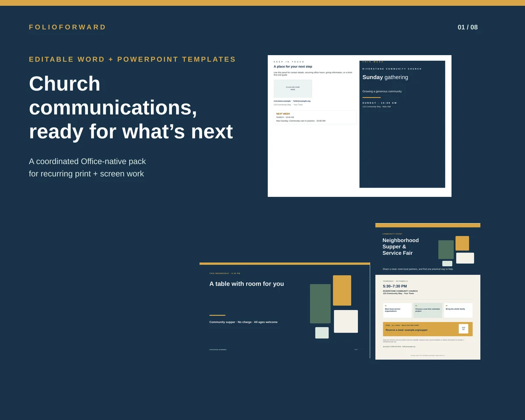Click the large green block on the slide

[320, 304]
